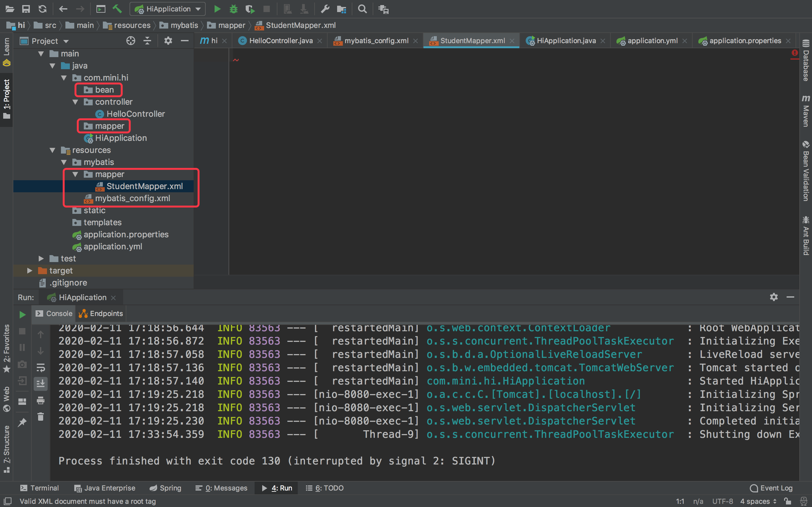
Task: Start the Debug bug icon
Action: click(233, 9)
